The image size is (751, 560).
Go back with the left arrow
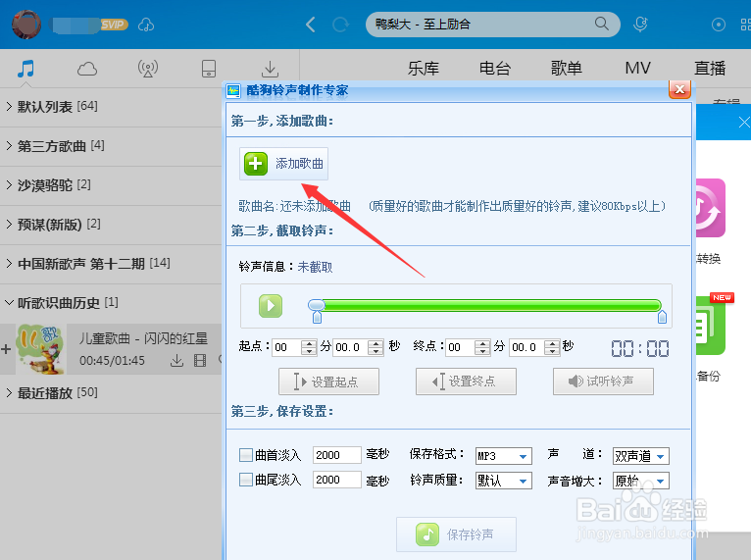[311, 25]
